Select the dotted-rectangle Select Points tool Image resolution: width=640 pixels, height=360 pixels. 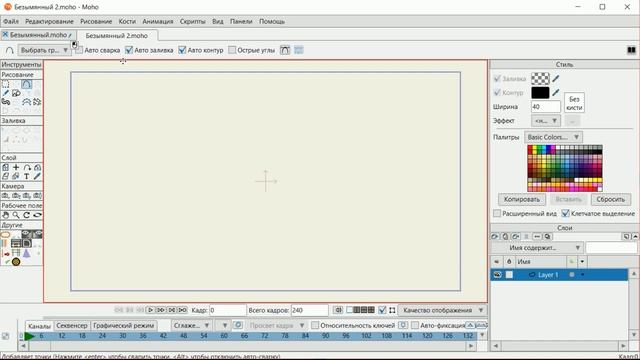pos(6,84)
